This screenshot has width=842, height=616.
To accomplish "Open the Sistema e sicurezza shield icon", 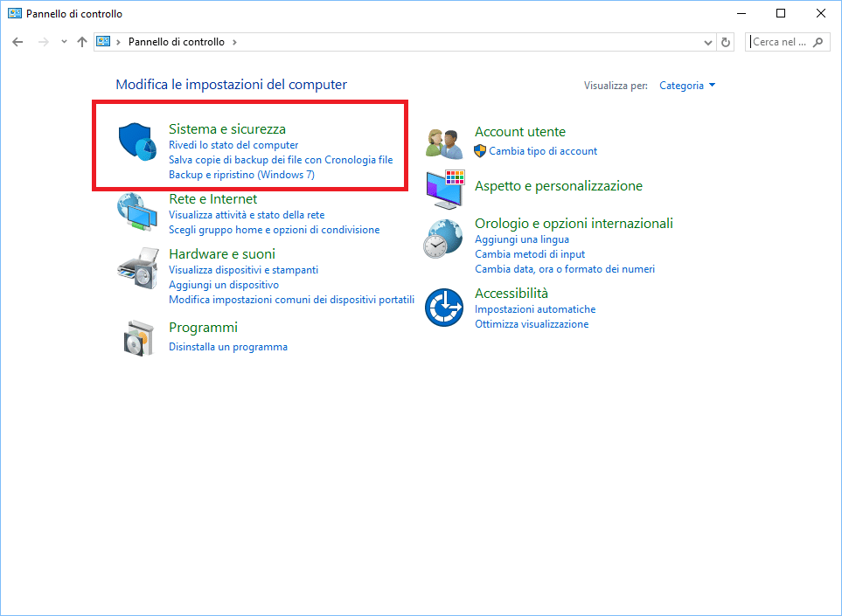I will (137, 142).
